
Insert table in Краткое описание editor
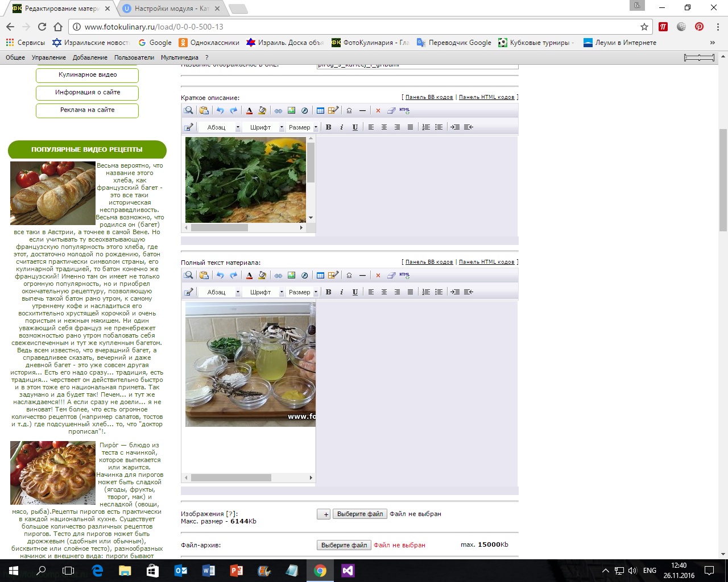320,110
